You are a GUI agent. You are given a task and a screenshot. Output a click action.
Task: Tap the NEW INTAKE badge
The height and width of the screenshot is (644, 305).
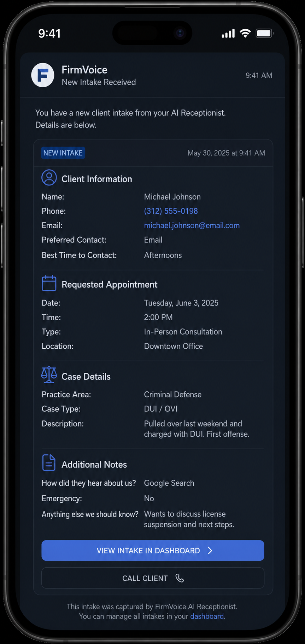click(x=63, y=153)
